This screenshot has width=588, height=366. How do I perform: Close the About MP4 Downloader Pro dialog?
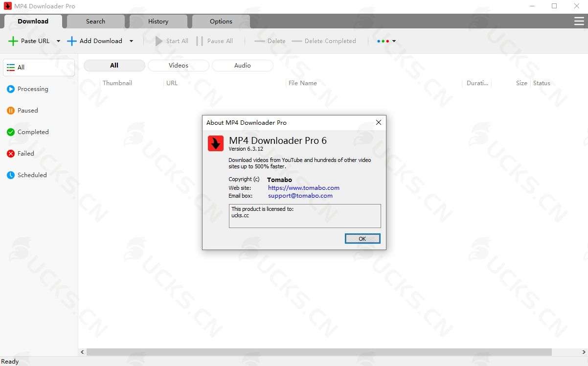click(x=378, y=123)
